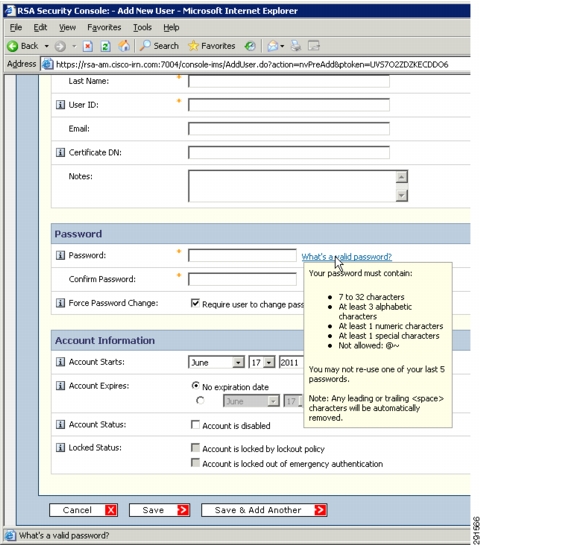Open the Favorites menu
The height and width of the screenshot is (557, 576).
click(104, 28)
